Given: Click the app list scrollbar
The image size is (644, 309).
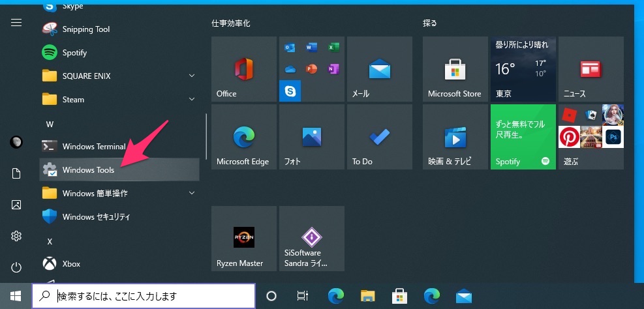Looking at the screenshot, I should click(x=206, y=136).
